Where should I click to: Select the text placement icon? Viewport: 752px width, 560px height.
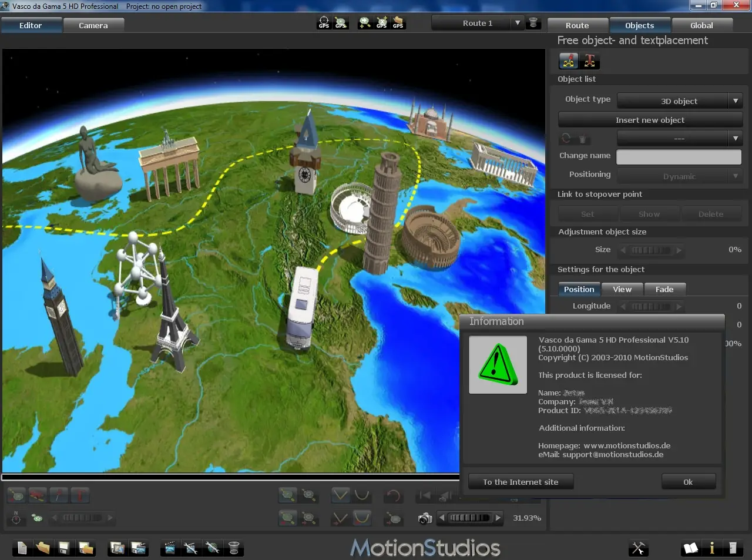[x=589, y=61]
